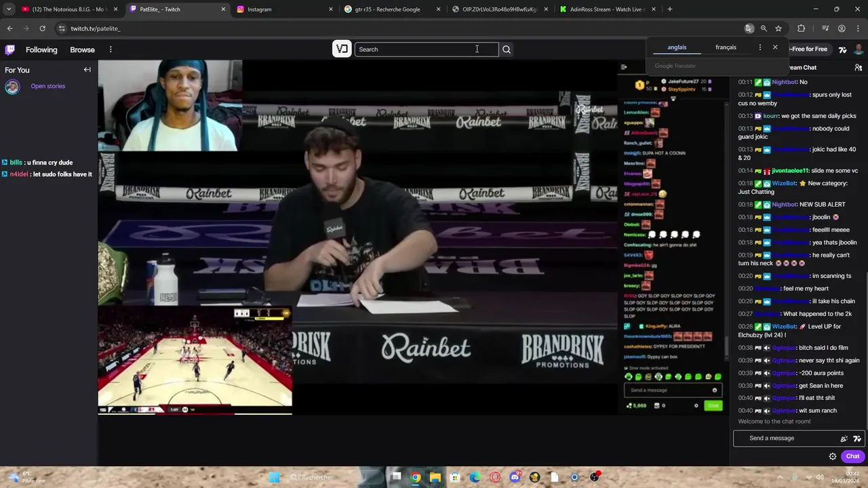
Task: Click the WizeBot New category message
Action: [792, 188]
